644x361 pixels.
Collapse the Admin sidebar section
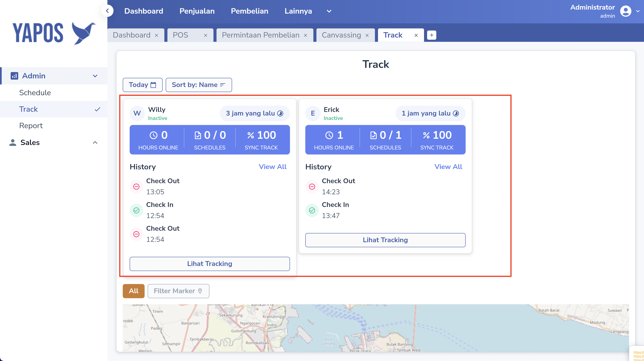click(x=95, y=76)
